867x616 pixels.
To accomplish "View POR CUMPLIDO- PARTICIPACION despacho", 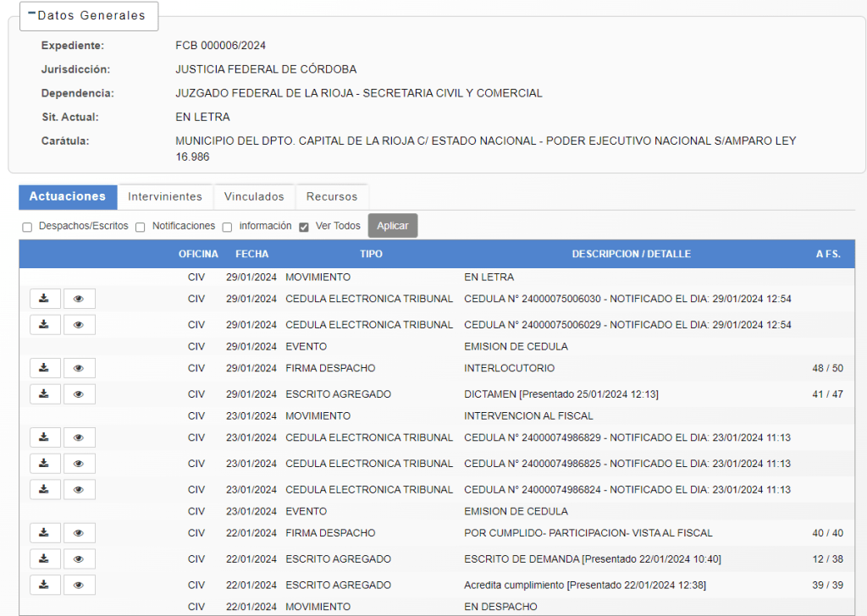I will pyautogui.click(x=79, y=533).
